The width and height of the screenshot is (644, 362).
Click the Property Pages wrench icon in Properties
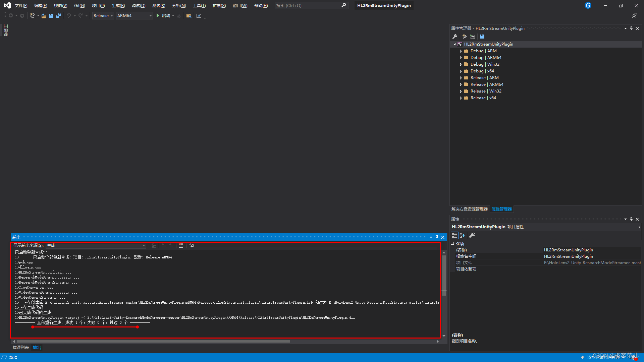point(472,235)
